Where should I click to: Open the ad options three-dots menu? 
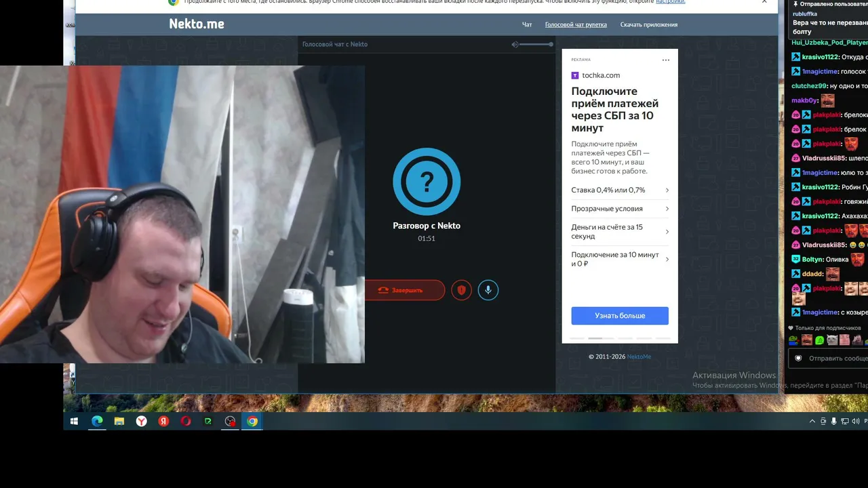[666, 60]
